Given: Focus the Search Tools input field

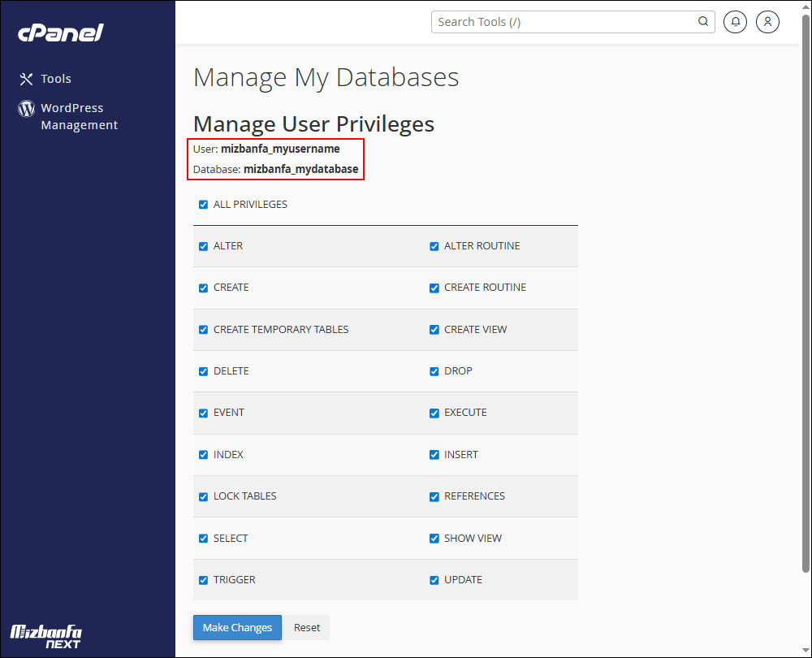Looking at the screenshot, I should 564,22.
